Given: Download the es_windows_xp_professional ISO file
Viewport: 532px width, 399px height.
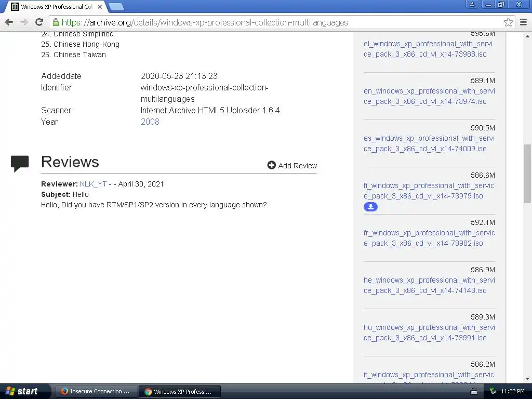Looking at the screenshot, I should click(429, 143).
